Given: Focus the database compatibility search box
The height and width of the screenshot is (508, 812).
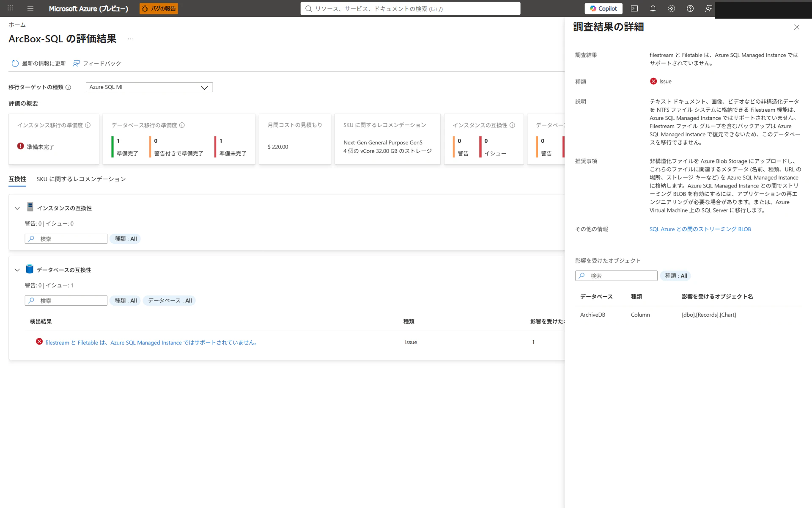Looking at the screenshot, I should (x=66, y=301).
